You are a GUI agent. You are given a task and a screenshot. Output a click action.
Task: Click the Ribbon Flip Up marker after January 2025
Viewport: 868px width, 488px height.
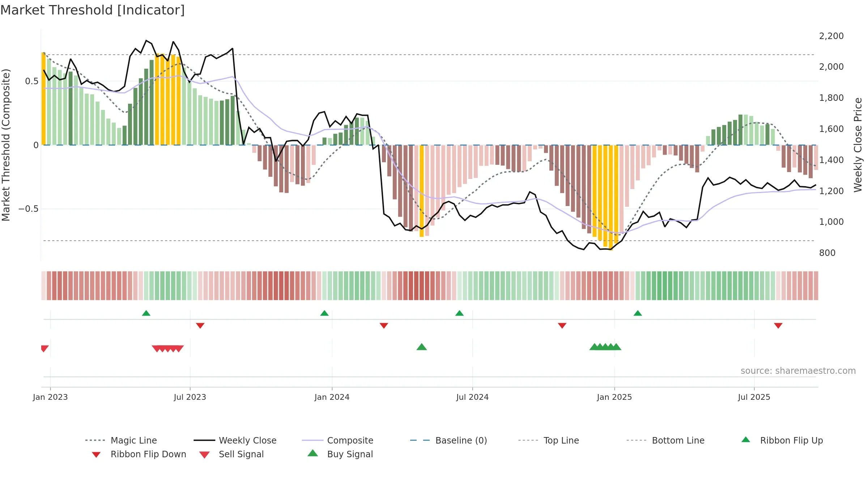tap(638, 313)
